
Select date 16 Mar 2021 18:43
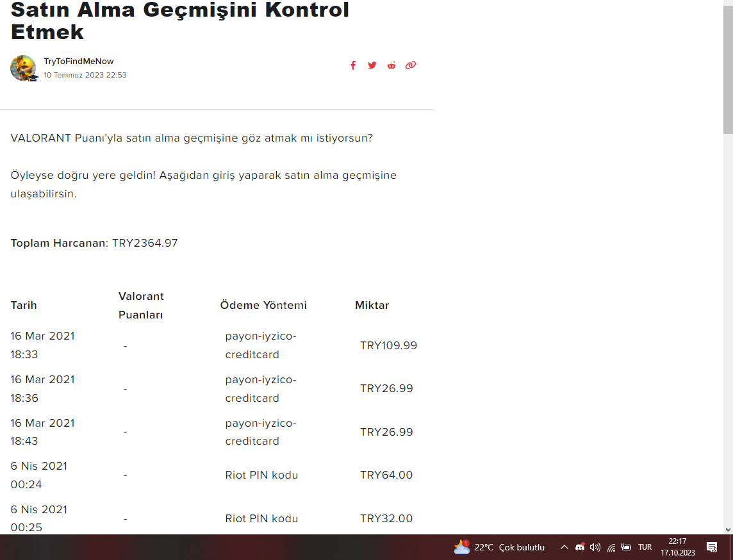(x=42, y=432)
